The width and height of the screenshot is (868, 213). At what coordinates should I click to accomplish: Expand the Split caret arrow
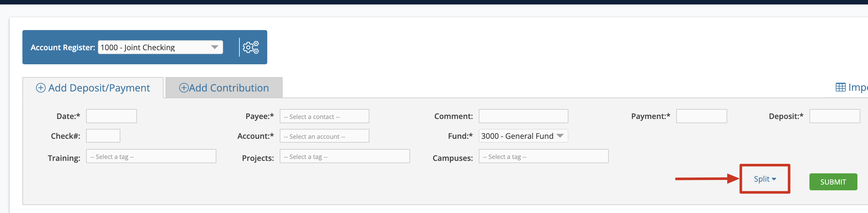[774, 179]
